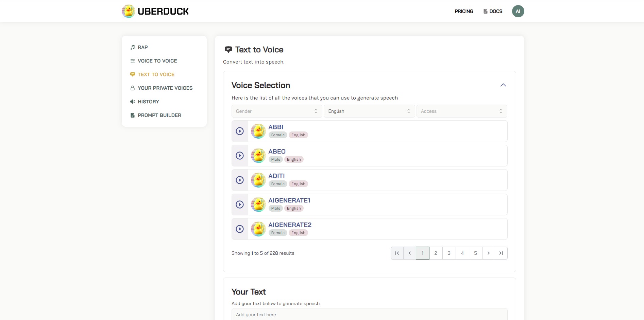Click the Male tag on ABEO
The width and height of the screenshot is (644, 320).
pyautogui.click(x=276, y=159)
